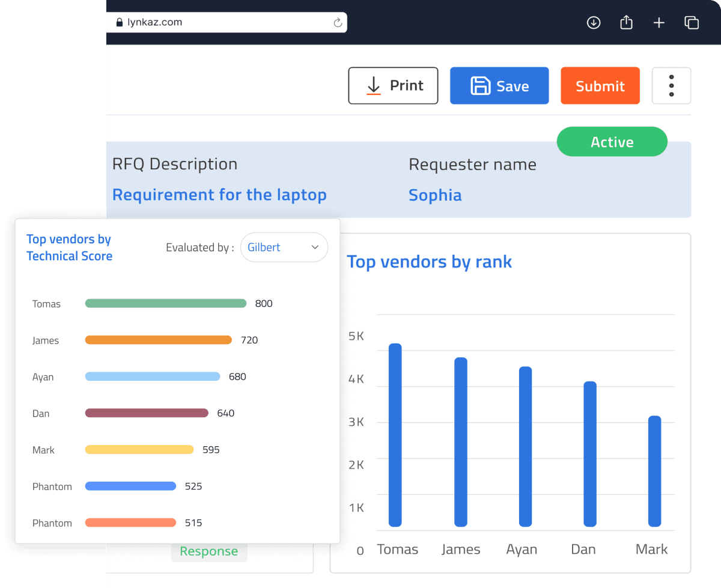The width and height of the screenshot is (721, 588).
Task: Click the score value 595
Action: 211,450
